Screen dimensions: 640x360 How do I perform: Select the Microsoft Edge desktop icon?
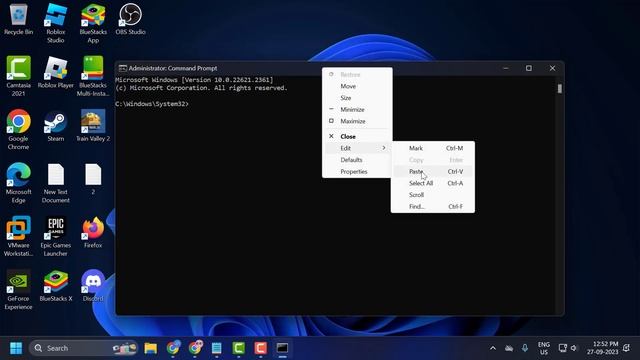(18, 183)
